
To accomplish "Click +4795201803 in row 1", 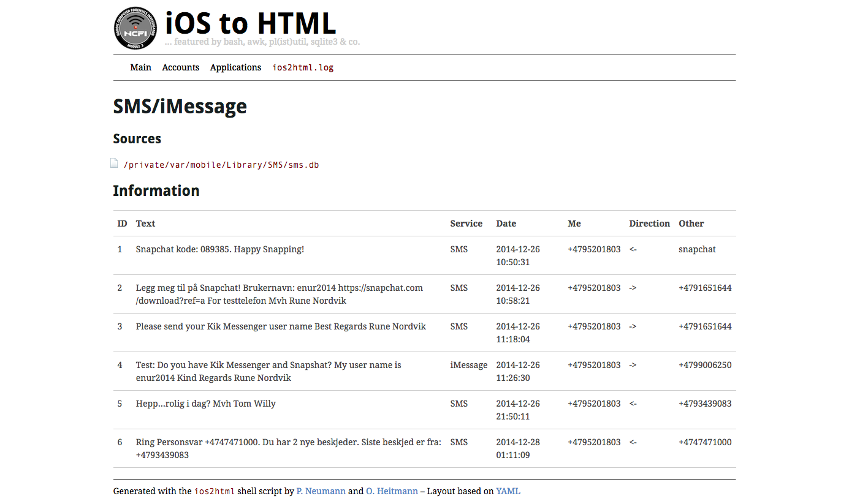I will [594, 249].
